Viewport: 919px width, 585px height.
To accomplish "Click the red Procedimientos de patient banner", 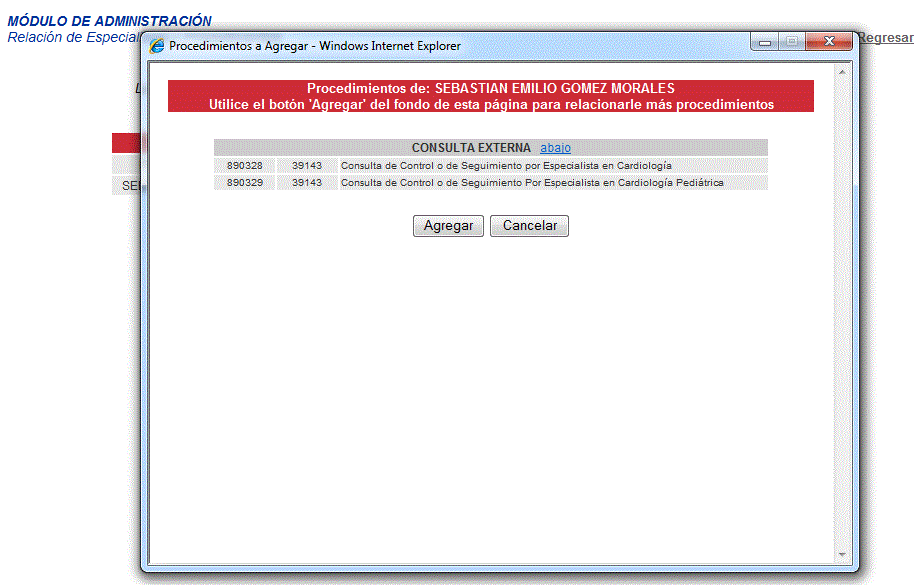I will pyautogui.click(x=490, y=96).
